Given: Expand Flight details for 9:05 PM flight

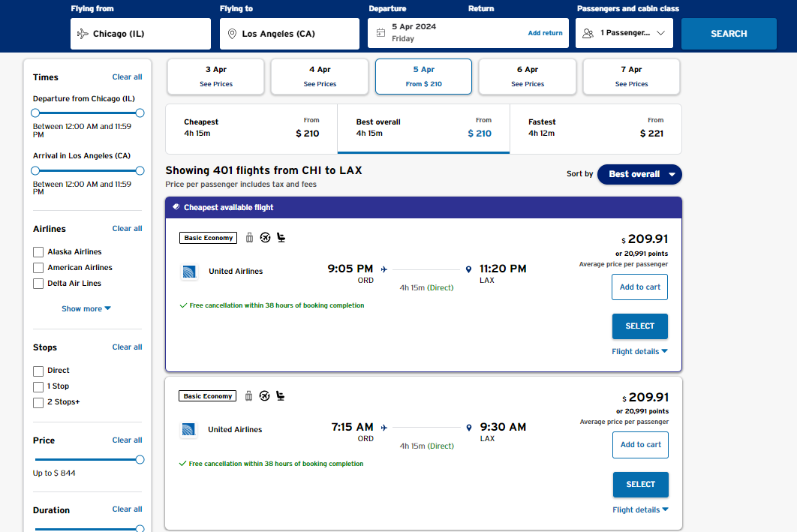Looking at the screenshot, I should click(639, 351).
